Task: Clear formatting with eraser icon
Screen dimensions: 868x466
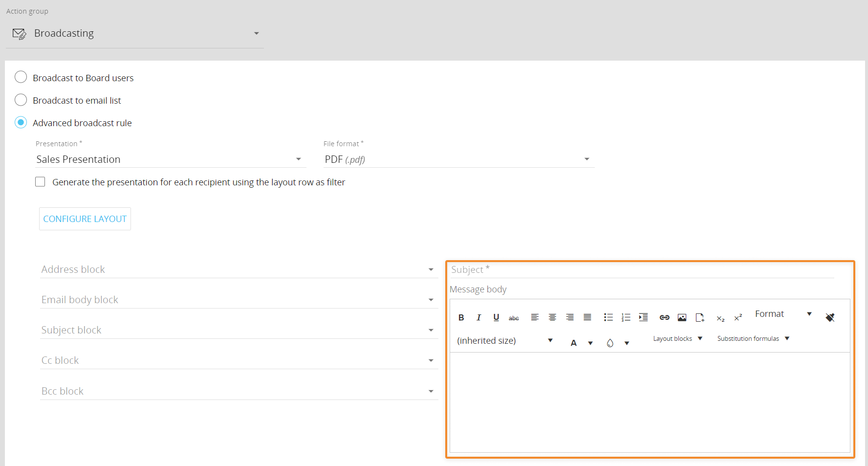Action: 830,318
